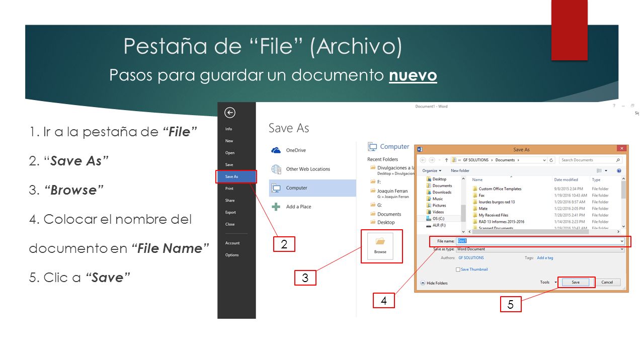644x362 pixels.
Task: Enable the Save Thumbnail checkbox
Action: (x=458, y=269)
